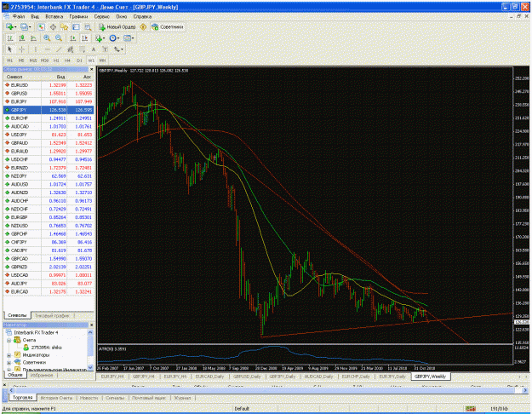Select the W1 weekly timeframe
The height and width of the screenshot is (414, 532).
(91, 60)
